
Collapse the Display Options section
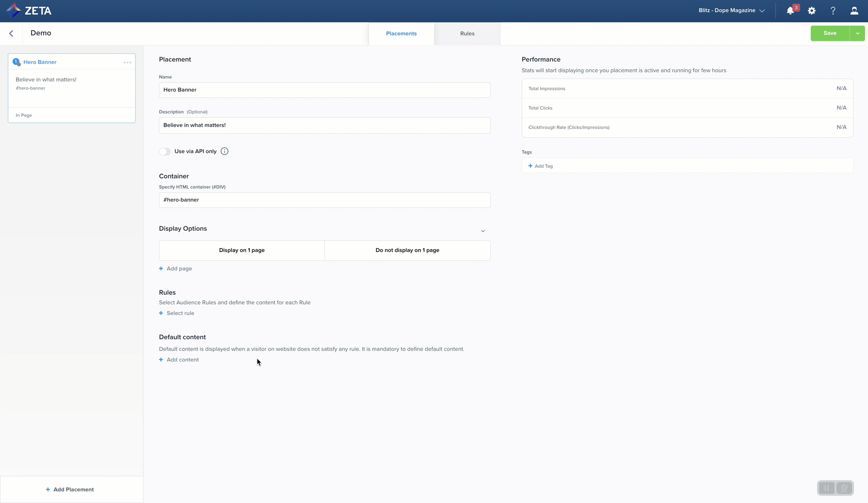click(482, 231)
